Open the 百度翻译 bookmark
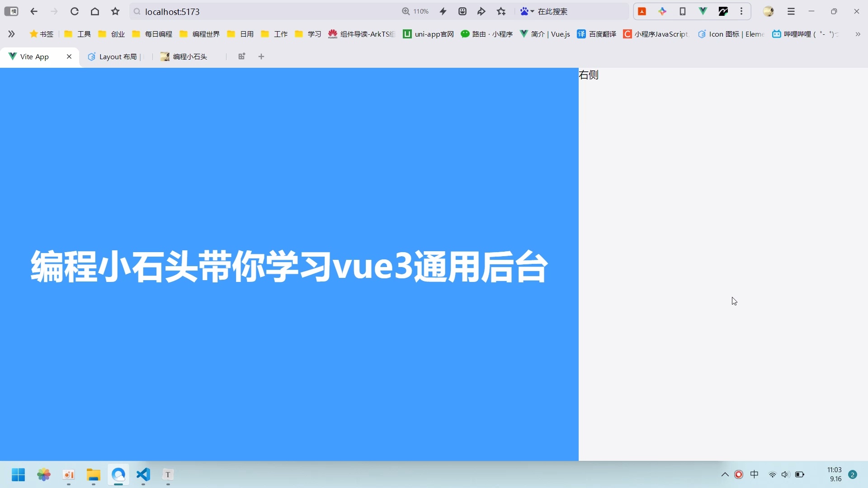Image resolution: width=868 pixels, height=488 pixels. coord(597,34)
